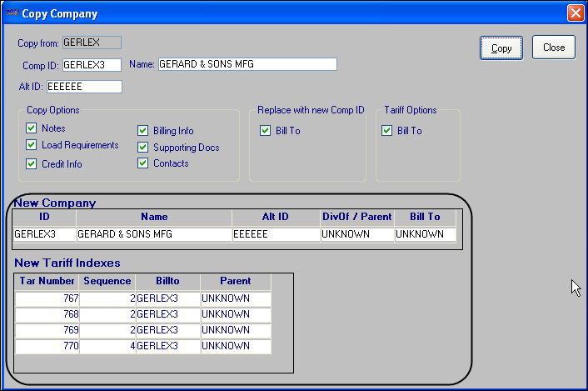Click the DivOf / Parent column header
This screenshot has width=588, height=391.
[x=356, y=217]
